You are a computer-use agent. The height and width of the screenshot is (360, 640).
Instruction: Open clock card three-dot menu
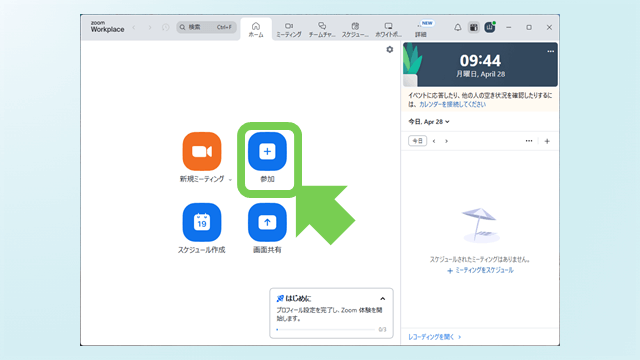coord(551,51)
